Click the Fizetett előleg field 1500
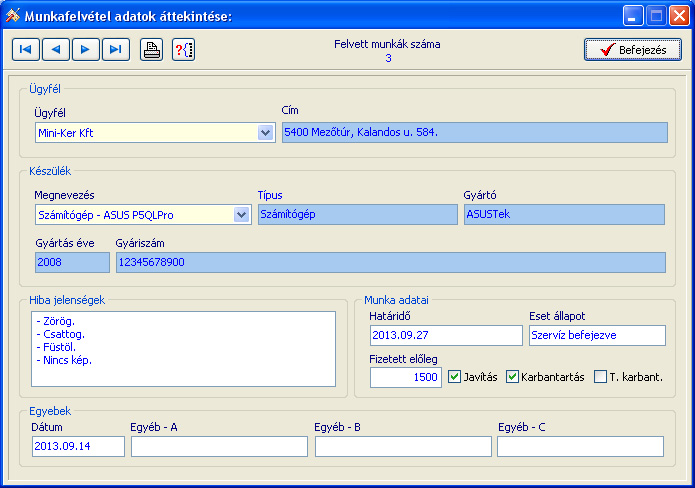This screenshot has height=488, width=695. pyautogui.click(x=406, y=377)
